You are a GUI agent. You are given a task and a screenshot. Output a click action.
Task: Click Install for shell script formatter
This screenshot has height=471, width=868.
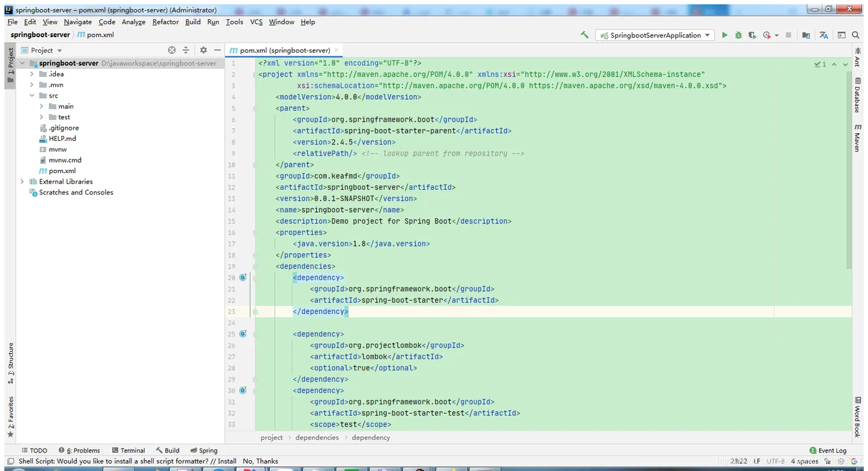227,461
